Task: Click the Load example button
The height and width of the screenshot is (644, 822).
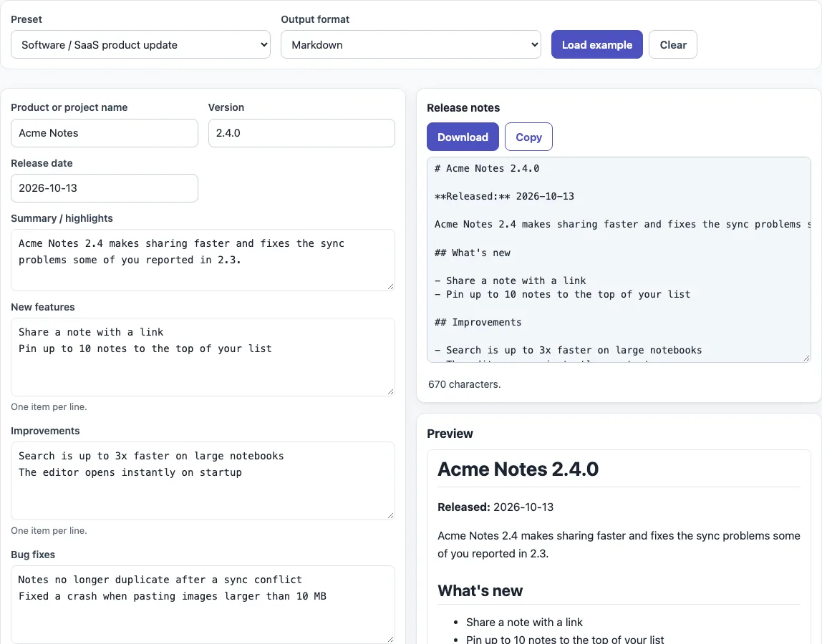Action: [596, 44]
